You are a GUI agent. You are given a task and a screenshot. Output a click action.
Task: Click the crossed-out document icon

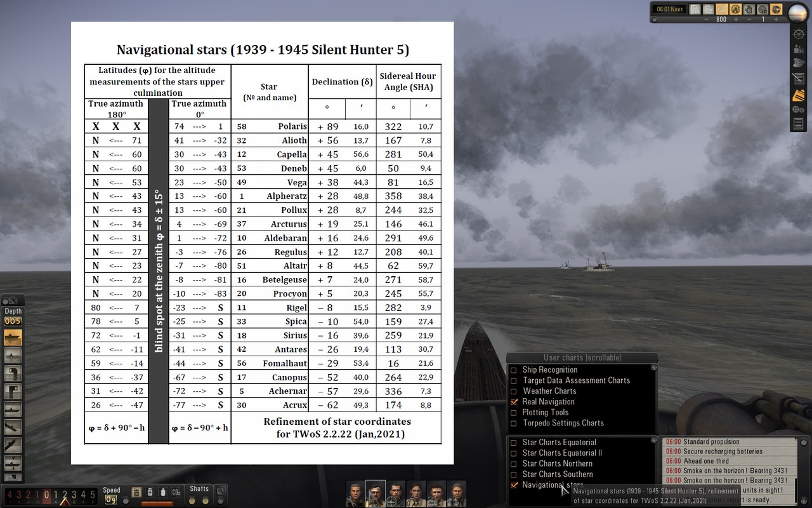tap(798, 78)
